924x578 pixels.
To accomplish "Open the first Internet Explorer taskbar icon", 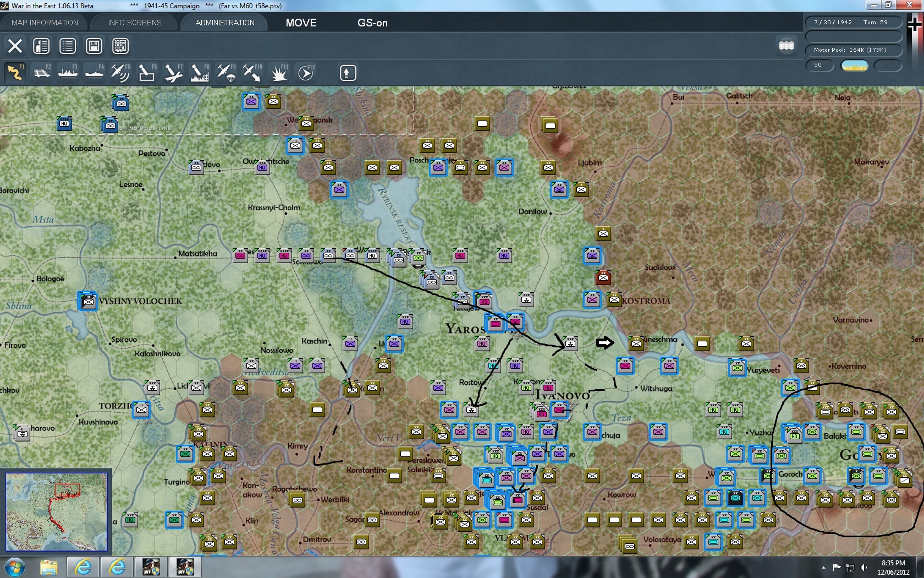I will click(83, 567).
